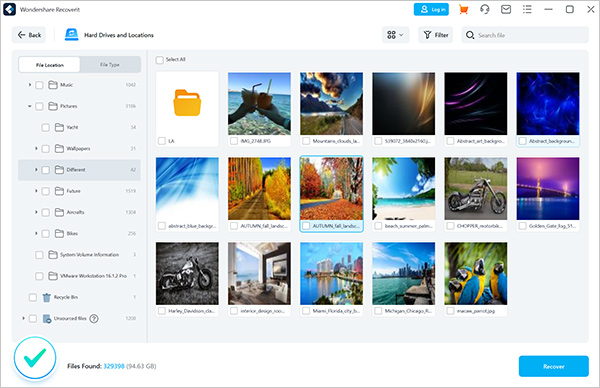Viewport: 600px width, 388px height.
Task: Switch to the File Location tab
Action: [x=49, y=65]
